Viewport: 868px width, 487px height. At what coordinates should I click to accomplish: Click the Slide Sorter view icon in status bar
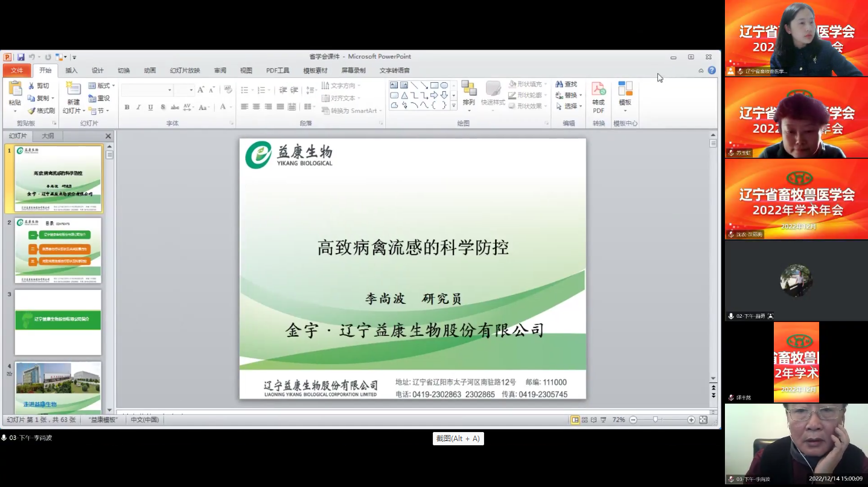point(584,420)
